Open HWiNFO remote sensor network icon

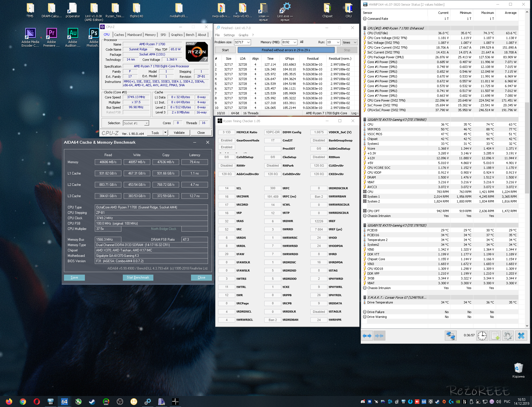[x=451, y=336]
